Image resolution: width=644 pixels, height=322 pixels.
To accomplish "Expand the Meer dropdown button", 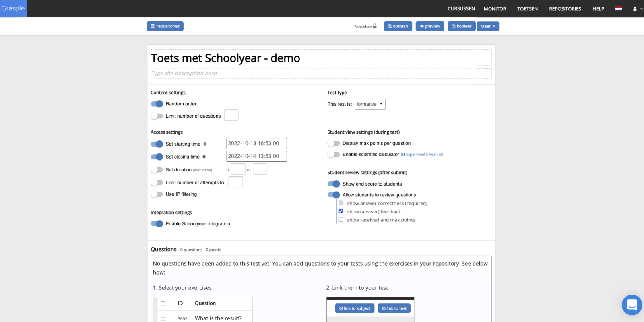I will (x=488, y=26).
